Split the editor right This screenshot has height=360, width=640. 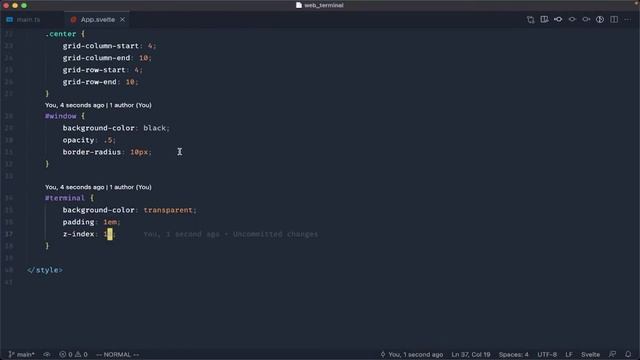[x=613, y=20]
